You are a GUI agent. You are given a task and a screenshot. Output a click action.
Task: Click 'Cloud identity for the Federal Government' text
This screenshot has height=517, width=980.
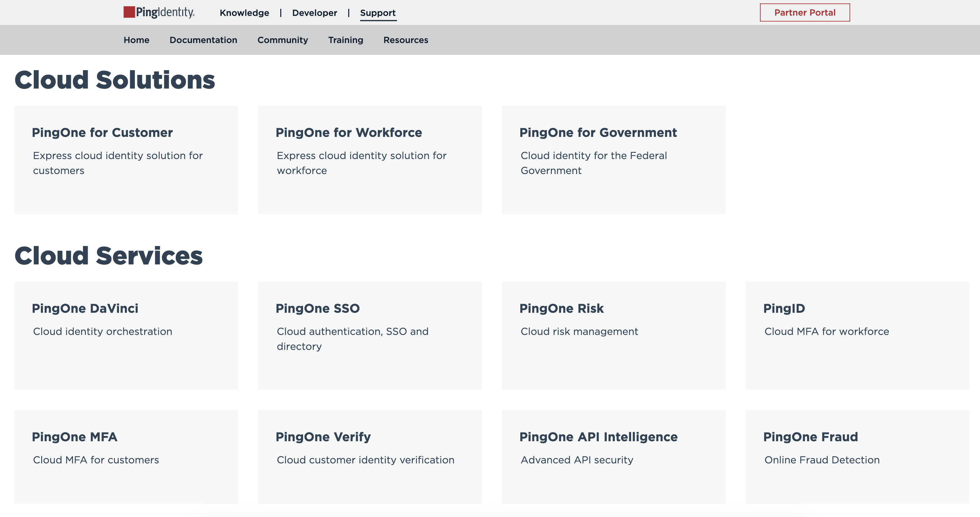(594, 163)
